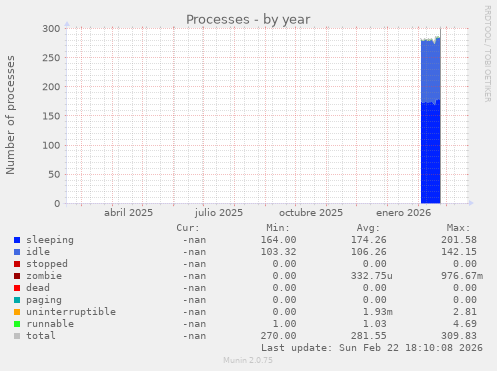This screenshot has height=371, width=497.
Task: Click the dark blue sleeping area in graph
Action: pyautogui.click(x=431, y=153)
